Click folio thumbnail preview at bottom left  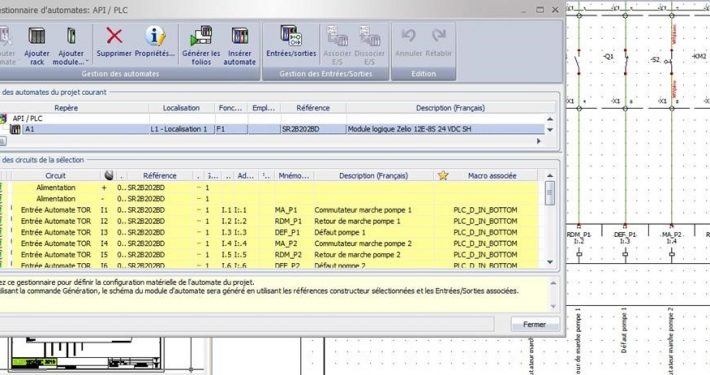(x=86, y=354)
